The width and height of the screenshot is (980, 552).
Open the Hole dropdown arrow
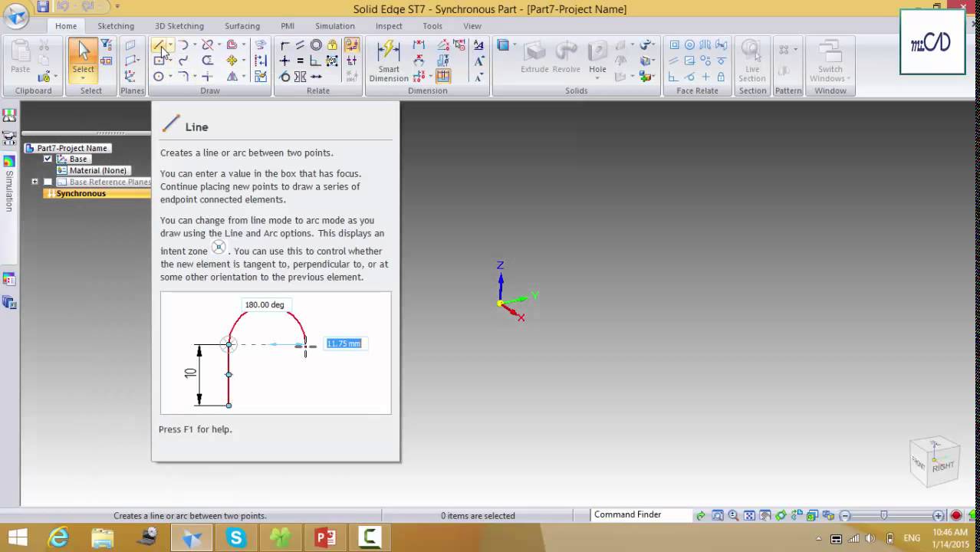click(597, 78)
